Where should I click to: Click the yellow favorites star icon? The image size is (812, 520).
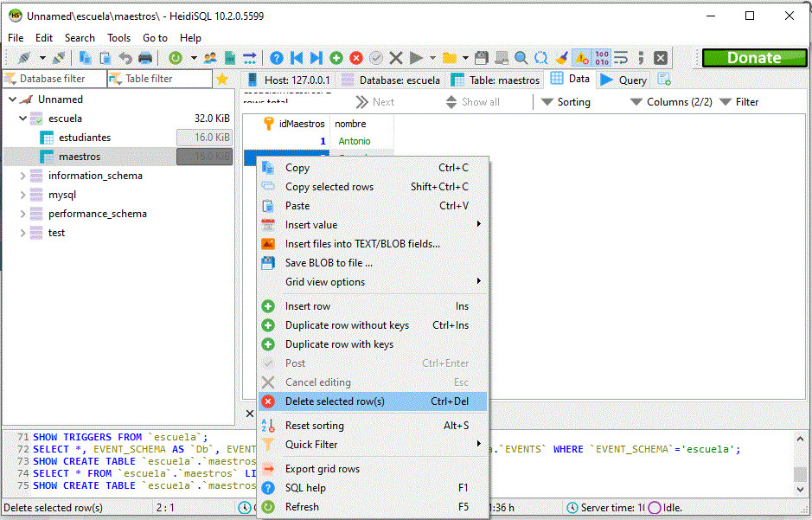(x=222, y=79)
